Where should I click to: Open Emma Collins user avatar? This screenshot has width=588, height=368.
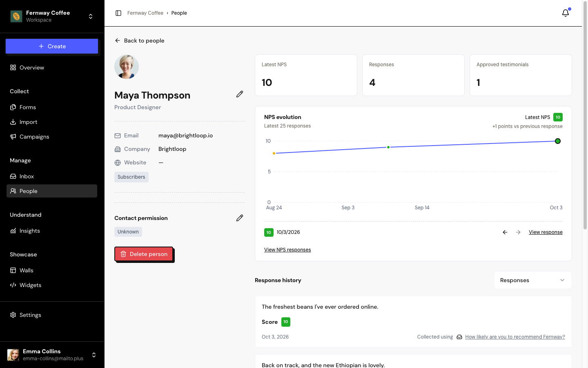coord(13,355)
